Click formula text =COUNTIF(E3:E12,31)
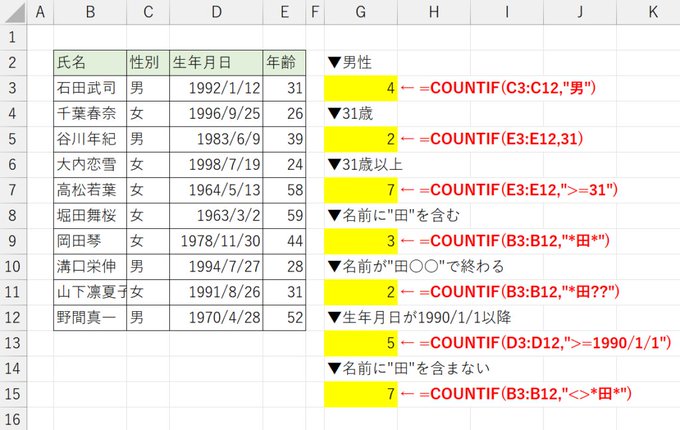This screenshot has width=680, height=430. point(501,139)
